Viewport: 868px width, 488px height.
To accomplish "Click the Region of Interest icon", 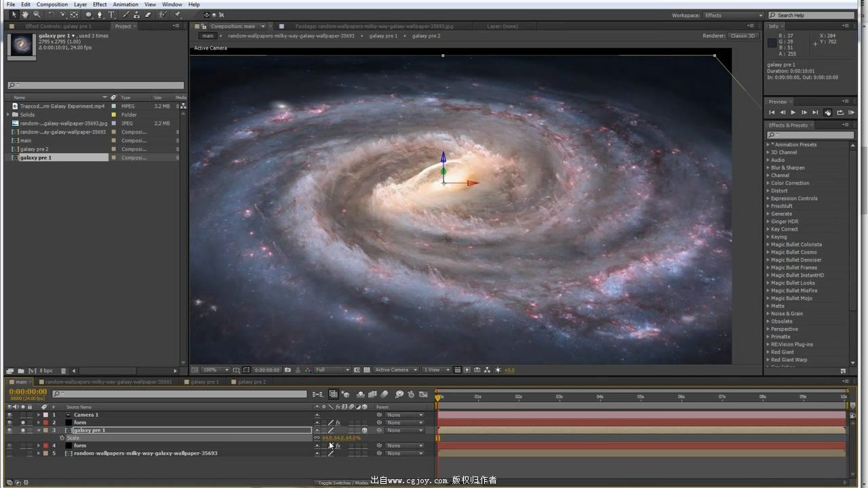I will (x=357, y=370).
